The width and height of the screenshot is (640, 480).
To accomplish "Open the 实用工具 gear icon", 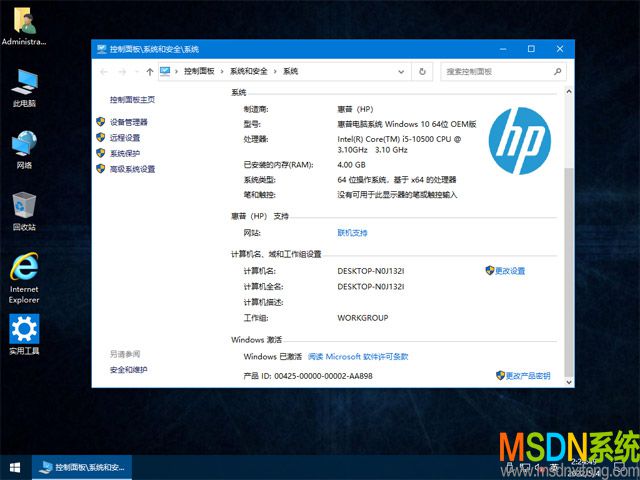I will (x=24, y=334).
